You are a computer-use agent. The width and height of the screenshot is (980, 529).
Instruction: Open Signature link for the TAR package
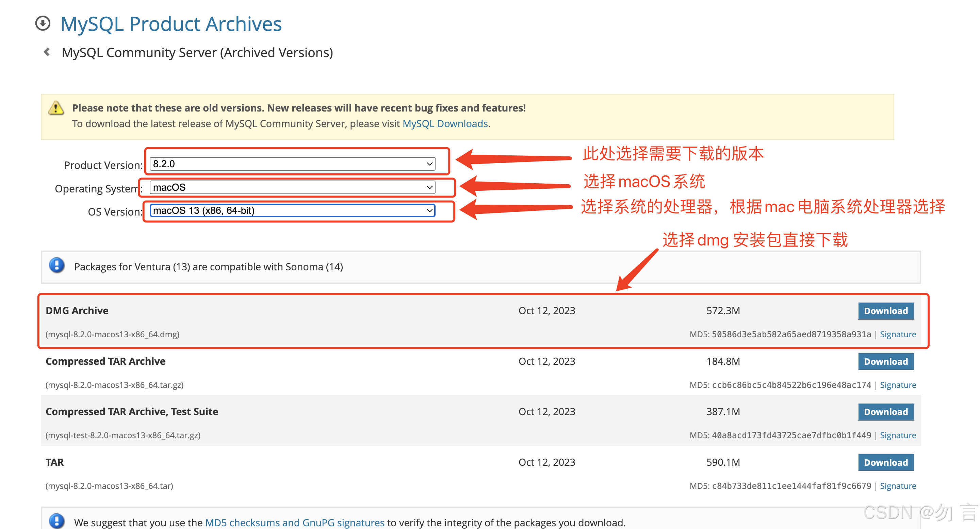(x=898, y=486)
